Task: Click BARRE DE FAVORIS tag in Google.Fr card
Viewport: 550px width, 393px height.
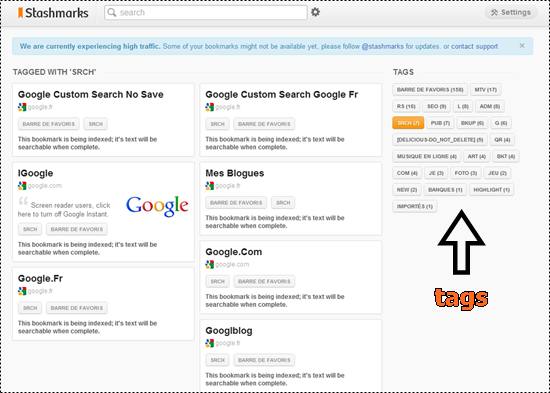Action: coord(77,308)
